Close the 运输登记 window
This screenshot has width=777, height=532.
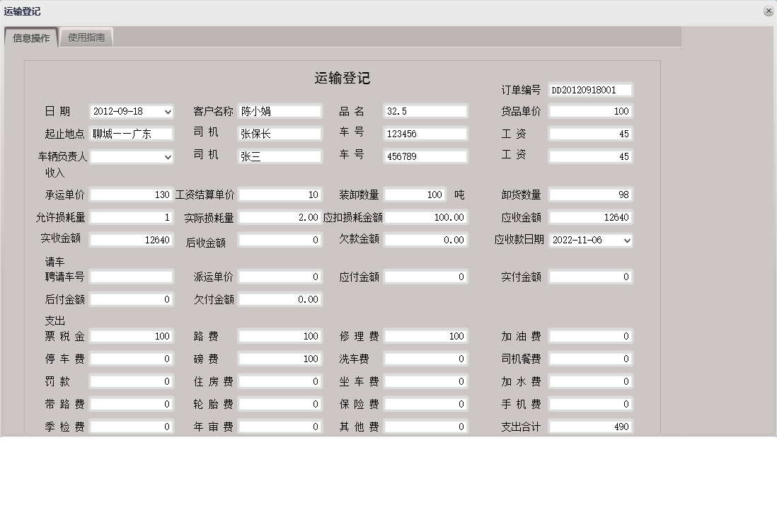click(769, 11)
